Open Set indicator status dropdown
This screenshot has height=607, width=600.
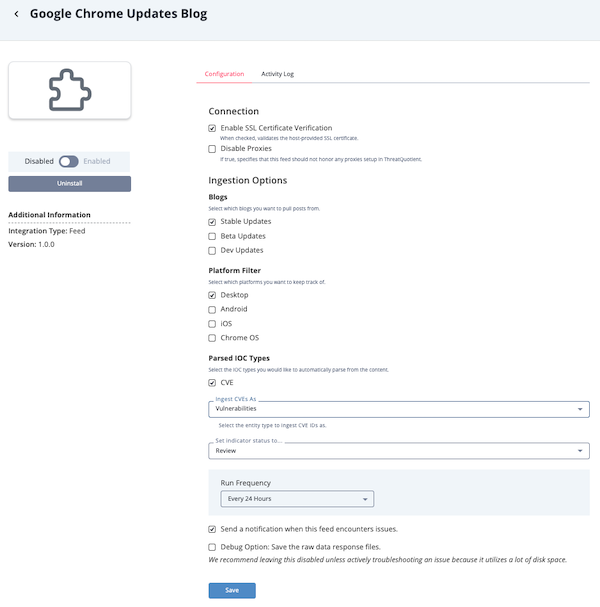[399, 451]
